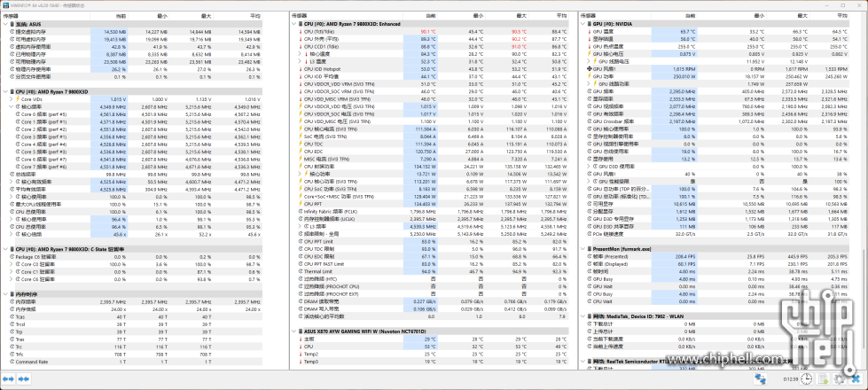Start logging with the sheet-plus icon
Viewport: 868px width, 390px height.
(823, 379)
